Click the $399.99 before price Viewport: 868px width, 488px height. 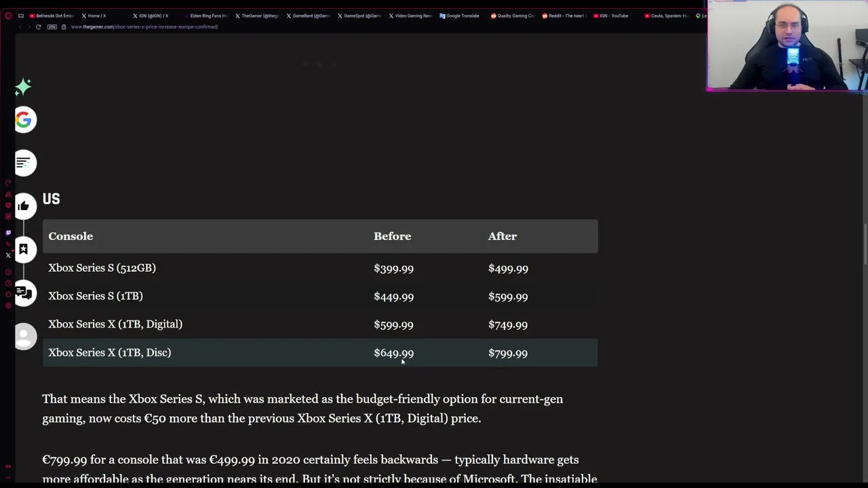tap(393, 268)
